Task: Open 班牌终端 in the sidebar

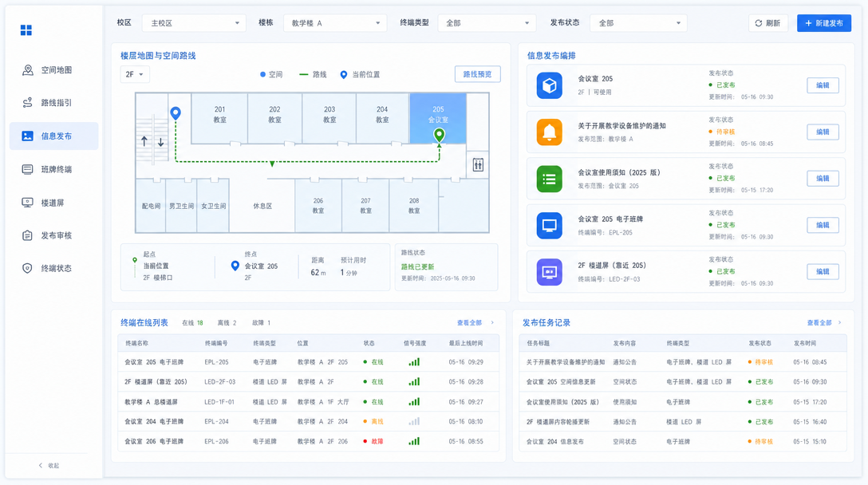Action: click(53, 169)
